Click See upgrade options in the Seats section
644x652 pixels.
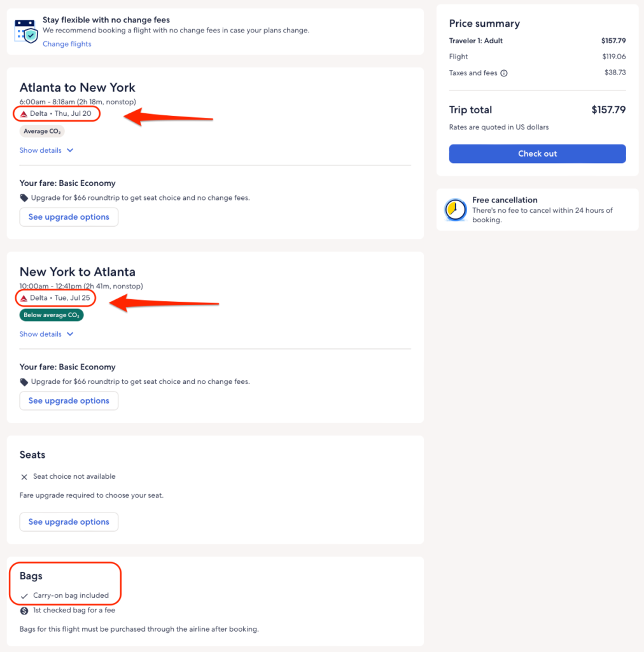coord(69,522)
